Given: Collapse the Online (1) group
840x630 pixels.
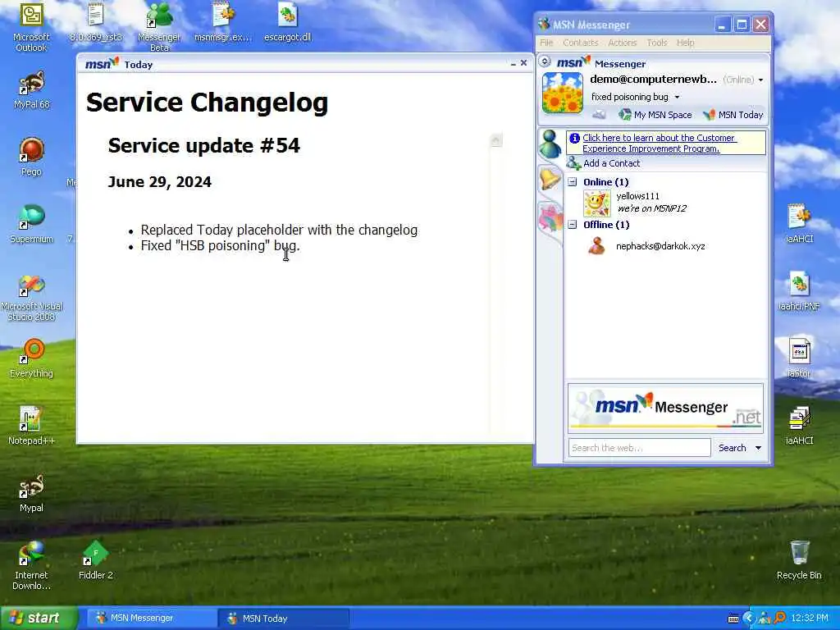Looking at the screenshot, I should [x=572, y=181].
